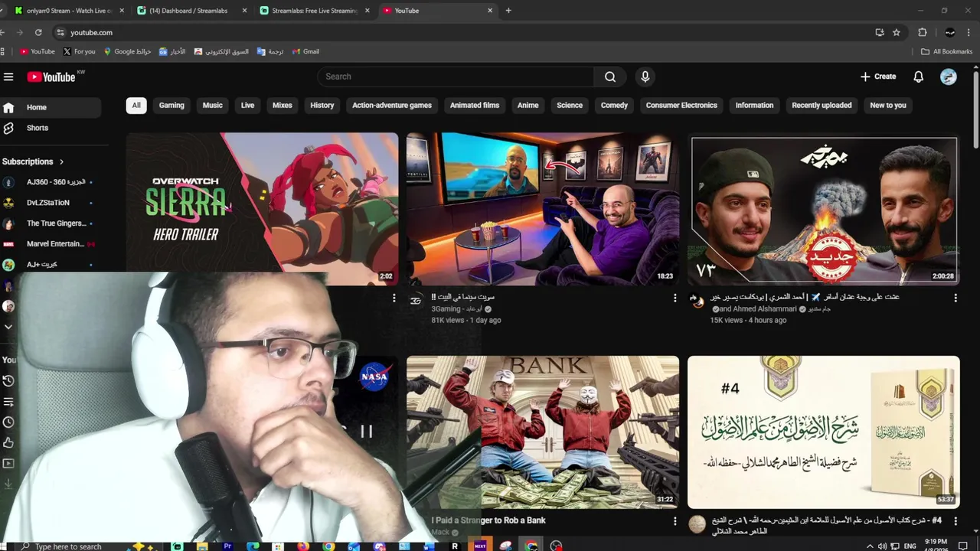Filter by Action-adventure games chip
Viewport: 980px width, 551px height.
point(392,106)
